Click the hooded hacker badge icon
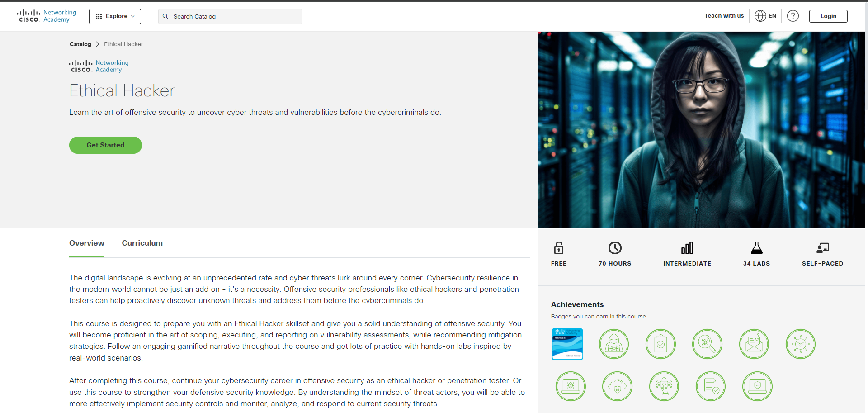The width and height of the screenshot is (868, 413). coord(613,344)
